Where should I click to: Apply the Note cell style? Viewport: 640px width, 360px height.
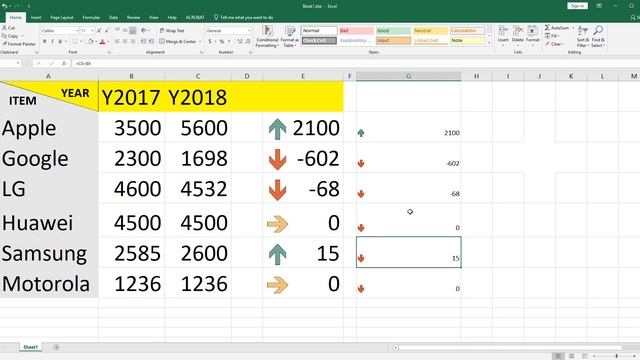[x=467, y=40]
